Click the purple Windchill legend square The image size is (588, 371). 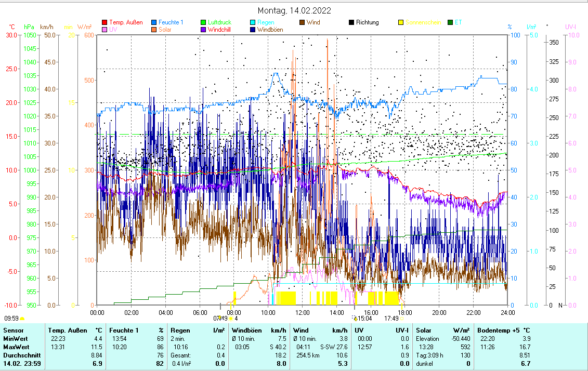point(203,30)
